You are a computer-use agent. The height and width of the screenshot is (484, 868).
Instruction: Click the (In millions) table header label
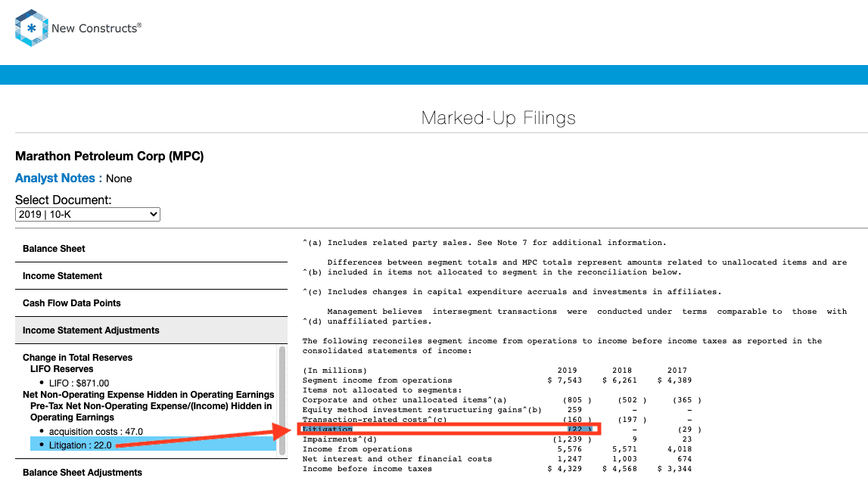pyautogui.click(x=334, y=371)
